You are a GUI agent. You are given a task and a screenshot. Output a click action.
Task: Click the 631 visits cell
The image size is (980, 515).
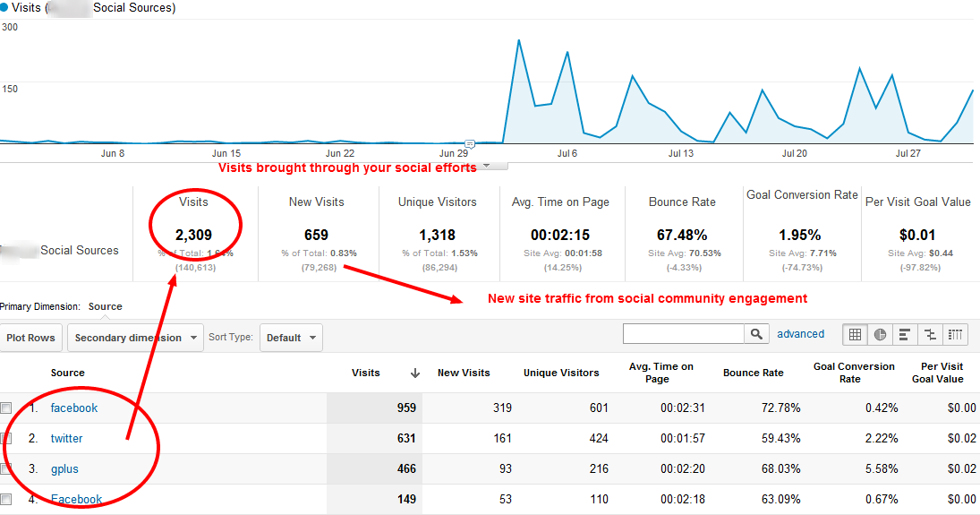406,439
